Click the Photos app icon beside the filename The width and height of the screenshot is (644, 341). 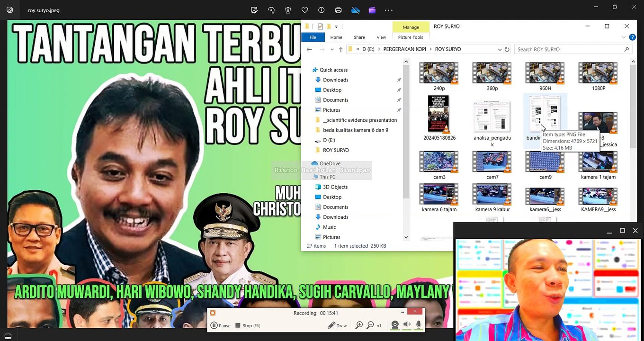click(9, 10)
